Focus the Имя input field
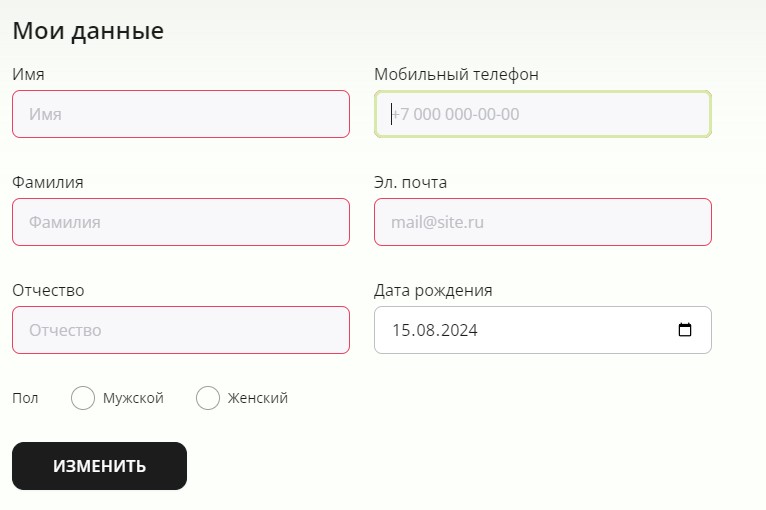The height and width of the screenshot is (510, 766). coord(181,114)
